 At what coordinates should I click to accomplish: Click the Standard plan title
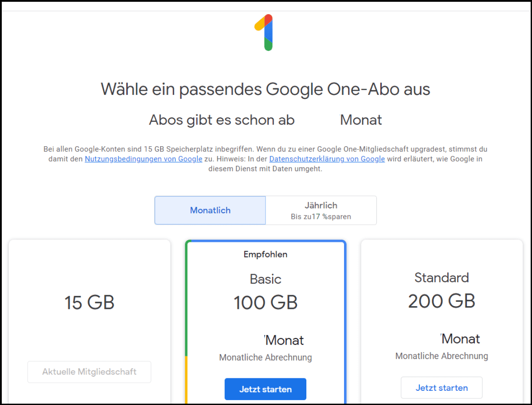[x=442, y=278]
